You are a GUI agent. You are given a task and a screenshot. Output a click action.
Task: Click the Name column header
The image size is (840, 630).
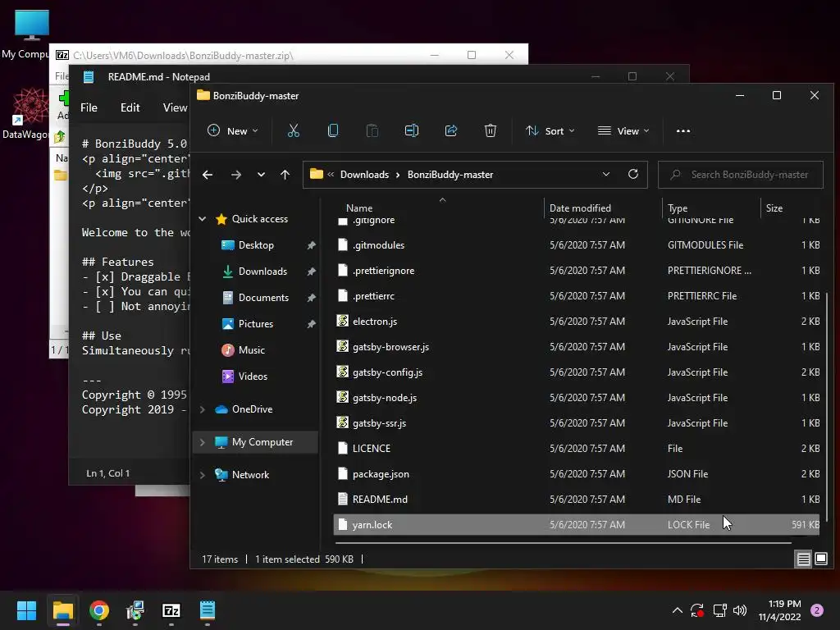click(x=359, y=208)
